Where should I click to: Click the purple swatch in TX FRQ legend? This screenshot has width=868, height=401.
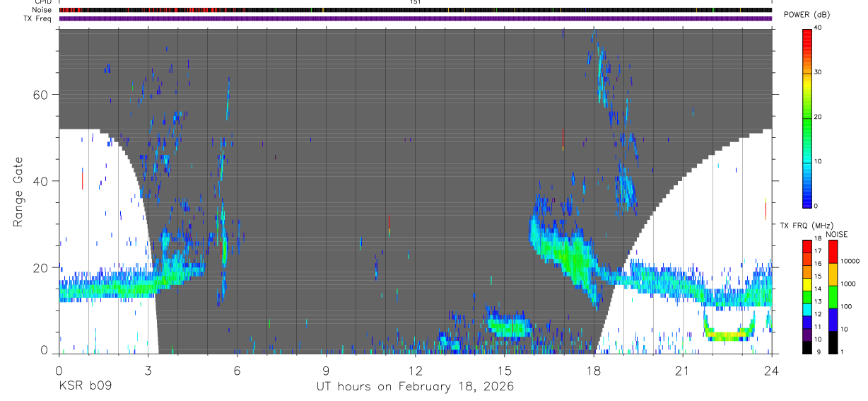pyautogui.click(x=807, y=335)
